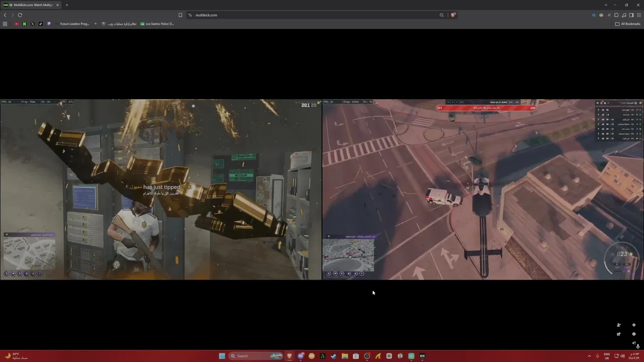
Task: Click the browser forward arrow
Action: click(x=13, y=15)
